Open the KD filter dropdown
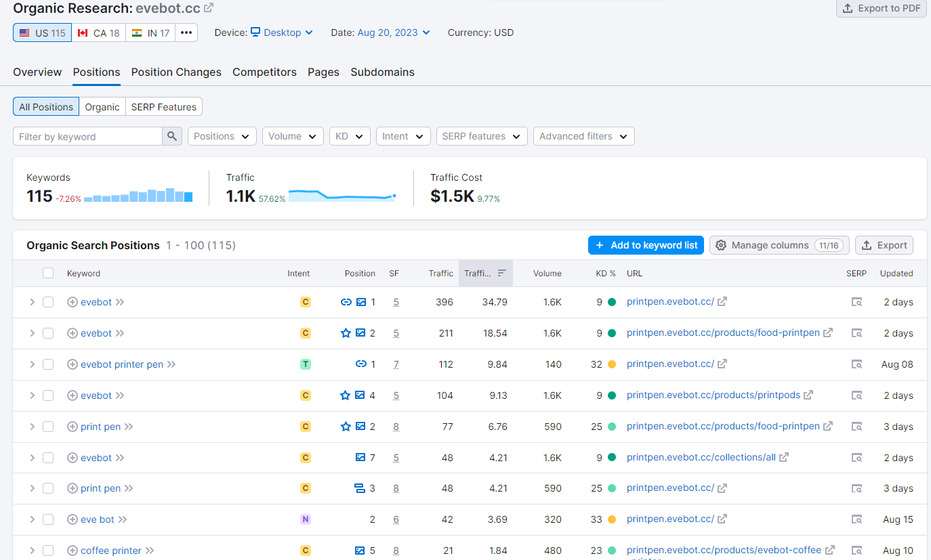This screenshot has width=931, height=560. pyautogui.click(x=350, y=136)
